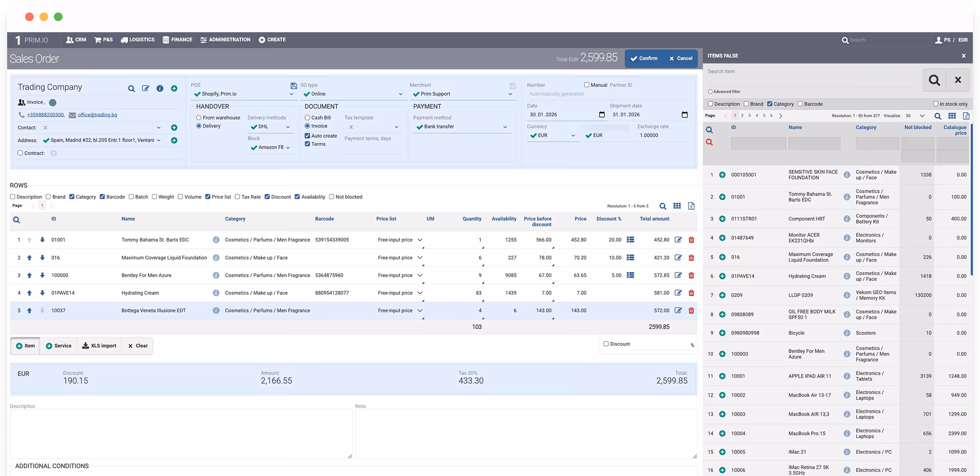The width and height of the screenshot is (980, 476).
Task: Run item search with large magnifier button
Action: click(x=934, y=80)
